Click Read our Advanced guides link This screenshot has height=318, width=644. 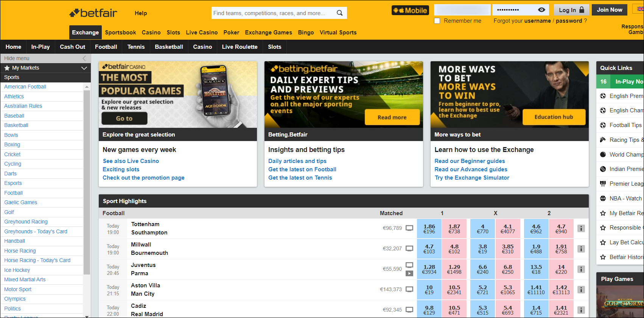coord(471,169)
